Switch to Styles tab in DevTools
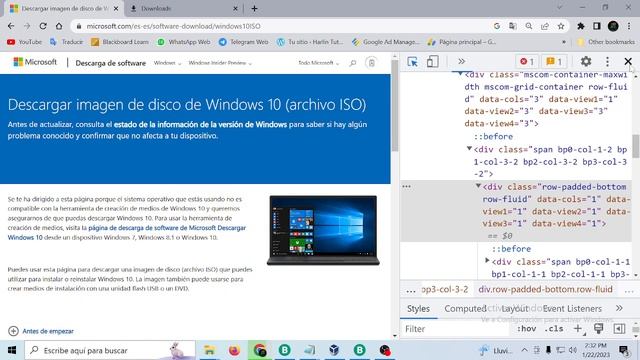Screen dimensions: 640x360 pos(418,309)
